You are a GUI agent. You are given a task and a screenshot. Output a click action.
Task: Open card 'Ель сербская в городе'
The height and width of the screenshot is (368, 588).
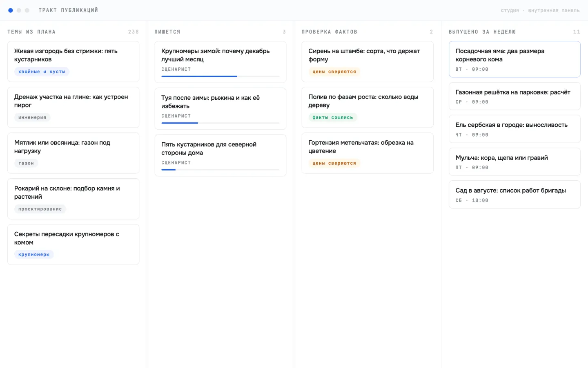(514, 129)
